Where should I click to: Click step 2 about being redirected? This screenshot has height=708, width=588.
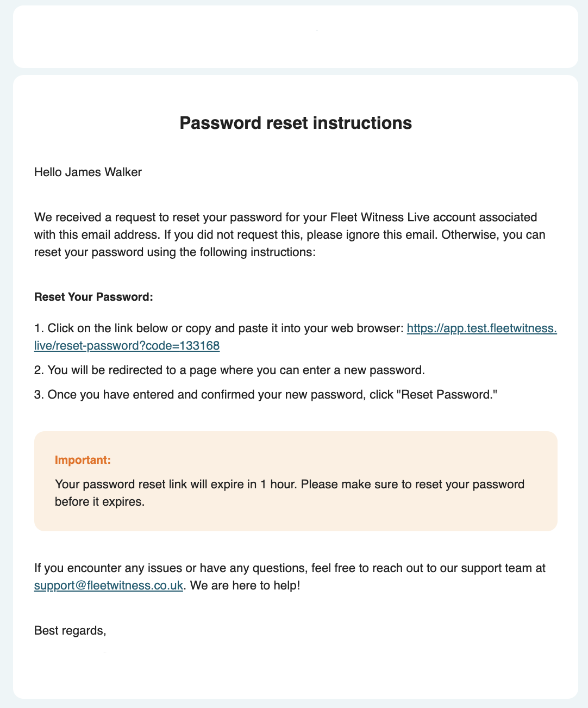pyautogui.click(x=229, y=370)
